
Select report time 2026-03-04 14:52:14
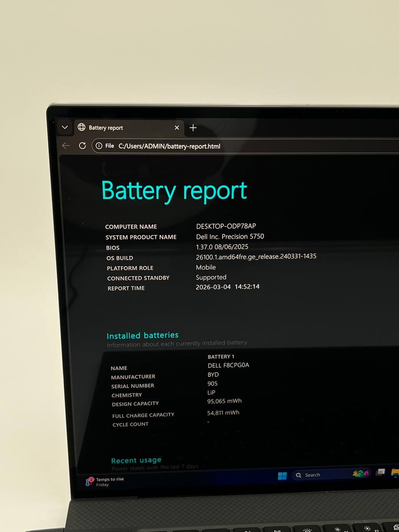click(228, 287)
